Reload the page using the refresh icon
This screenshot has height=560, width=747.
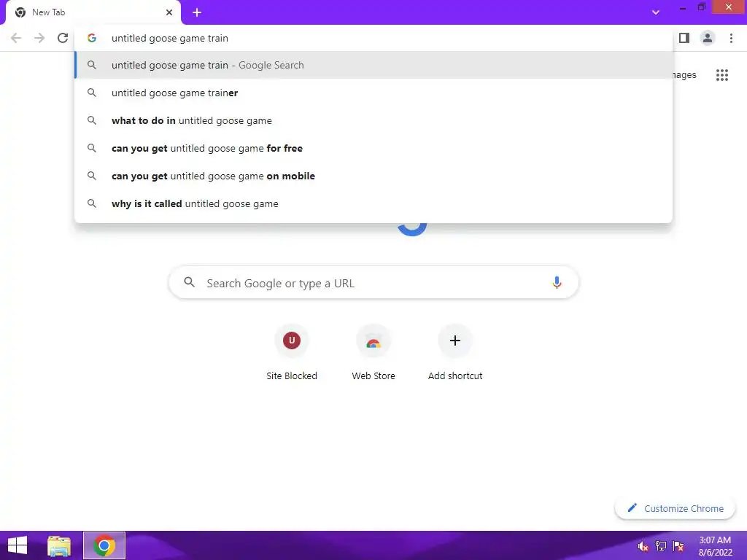63,38
